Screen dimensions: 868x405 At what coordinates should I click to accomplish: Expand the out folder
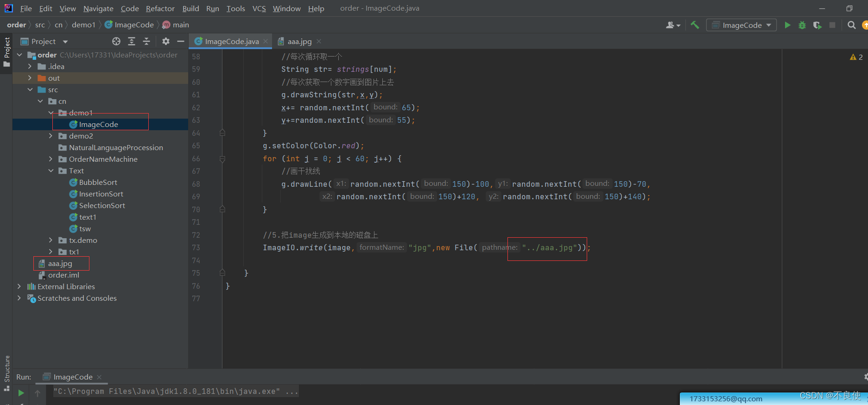pos(30,78)
